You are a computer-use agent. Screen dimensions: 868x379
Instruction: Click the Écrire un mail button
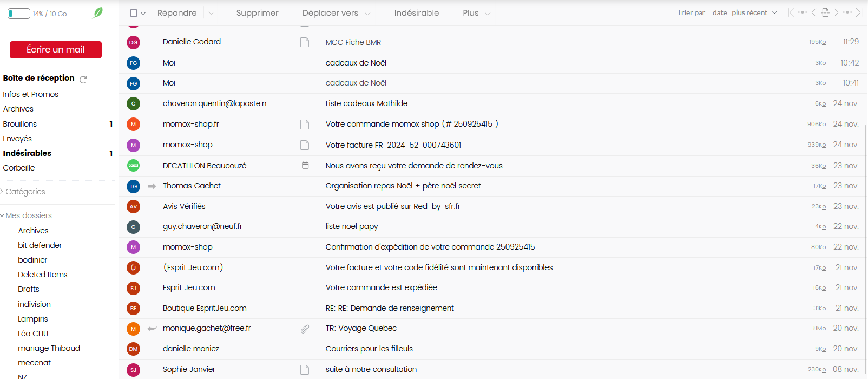pyautogui.click(x=56, y=49)
